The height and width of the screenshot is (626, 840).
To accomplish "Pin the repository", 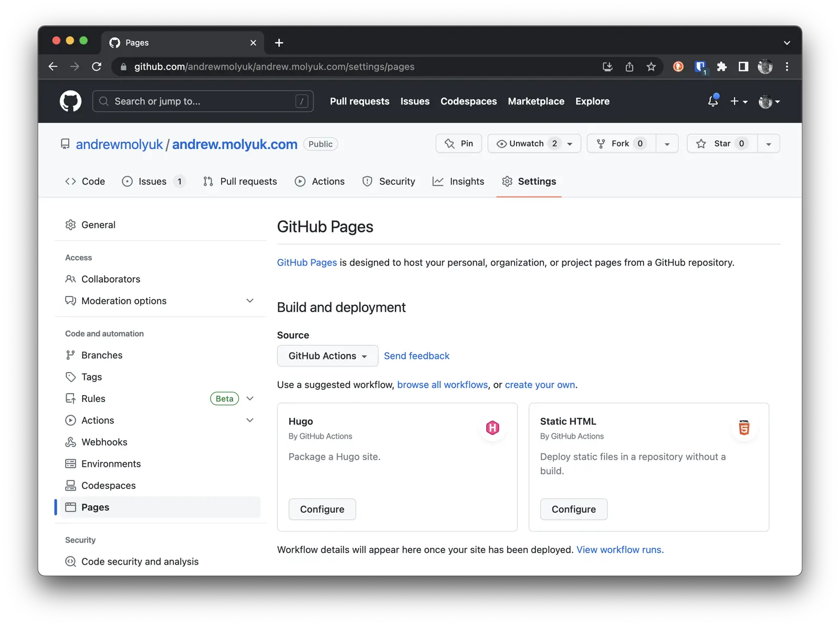I will click(458, 143).
